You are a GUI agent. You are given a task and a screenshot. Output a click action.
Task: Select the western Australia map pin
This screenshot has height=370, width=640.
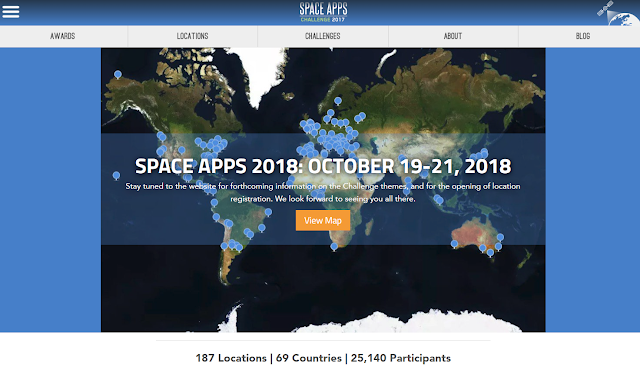454,244
